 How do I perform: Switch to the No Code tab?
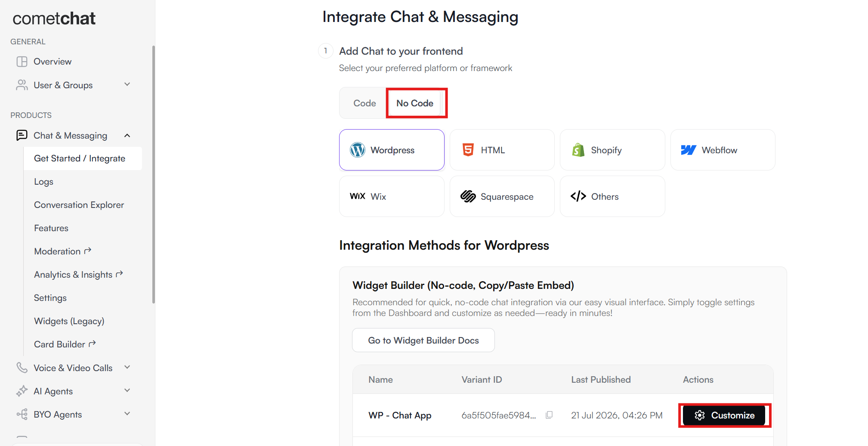pos(415,103)
